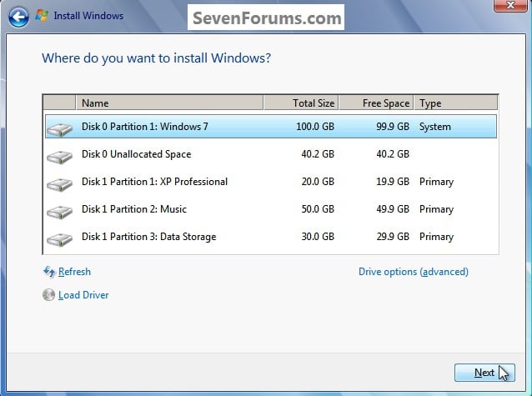Sort by the Type column header
This screenshot has width=532, height=396.
[x=455, y=103]
